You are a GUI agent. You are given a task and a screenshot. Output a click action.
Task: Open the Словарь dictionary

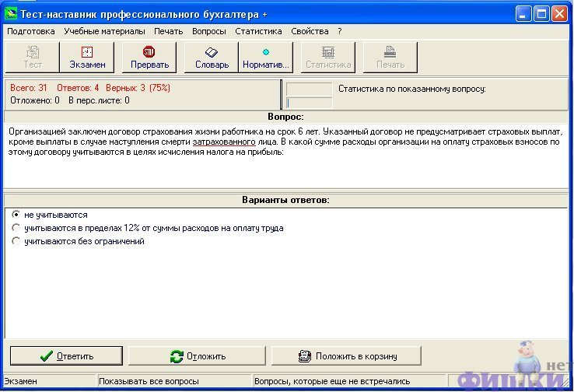pos(212,58)
